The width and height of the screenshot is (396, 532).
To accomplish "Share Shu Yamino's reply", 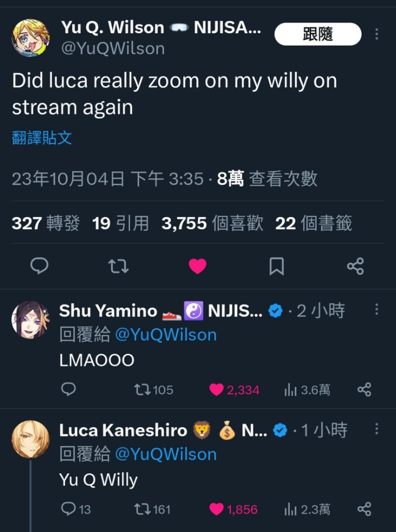I will pyautogui.click(x=364, y=390).
